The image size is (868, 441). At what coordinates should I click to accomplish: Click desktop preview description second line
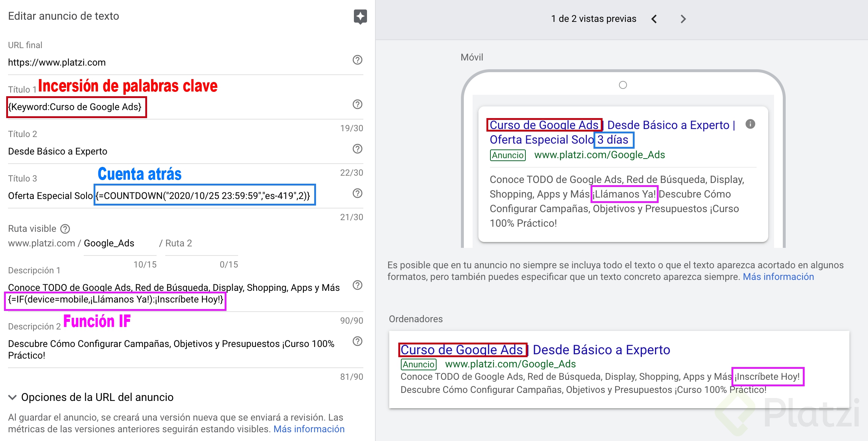click(583, 390)
